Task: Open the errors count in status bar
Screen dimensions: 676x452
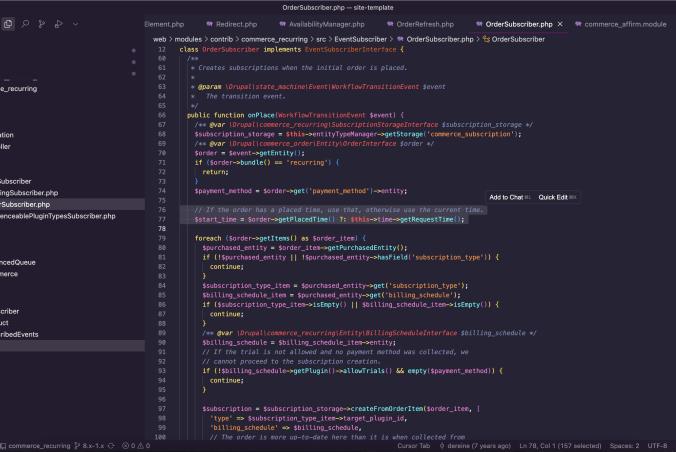Action: pos(129,446)
